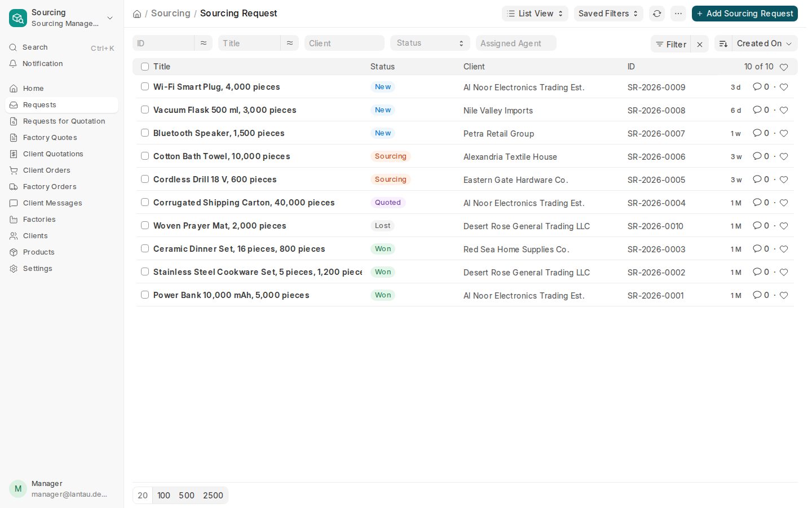Like the Wi-Fi Smart Plug request

(784, 87)
